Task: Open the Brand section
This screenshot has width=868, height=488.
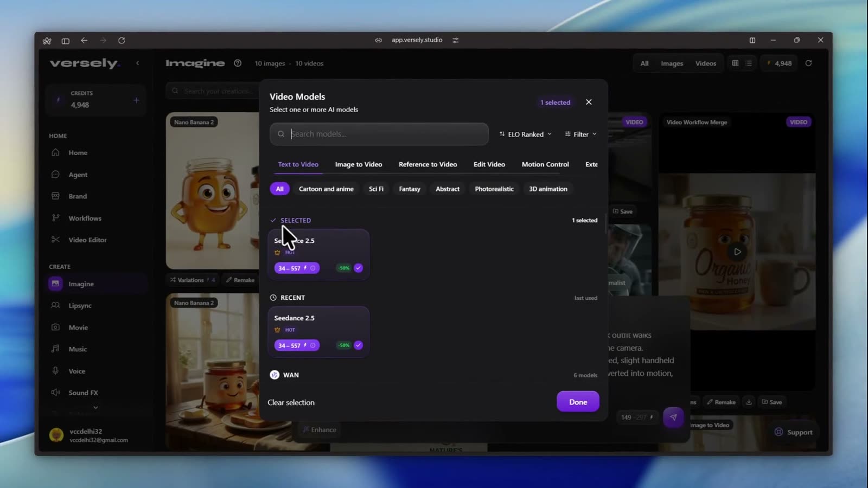Action: click(78, 196)
